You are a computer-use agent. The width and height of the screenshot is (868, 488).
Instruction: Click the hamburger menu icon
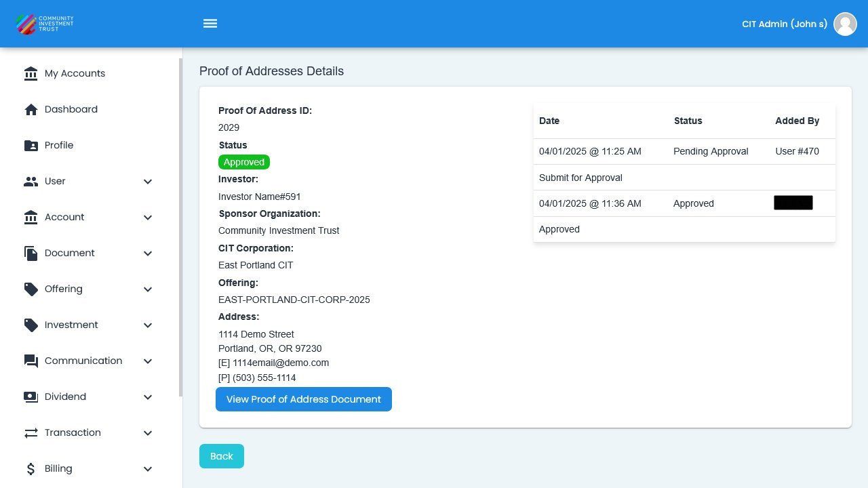(210, 24)
